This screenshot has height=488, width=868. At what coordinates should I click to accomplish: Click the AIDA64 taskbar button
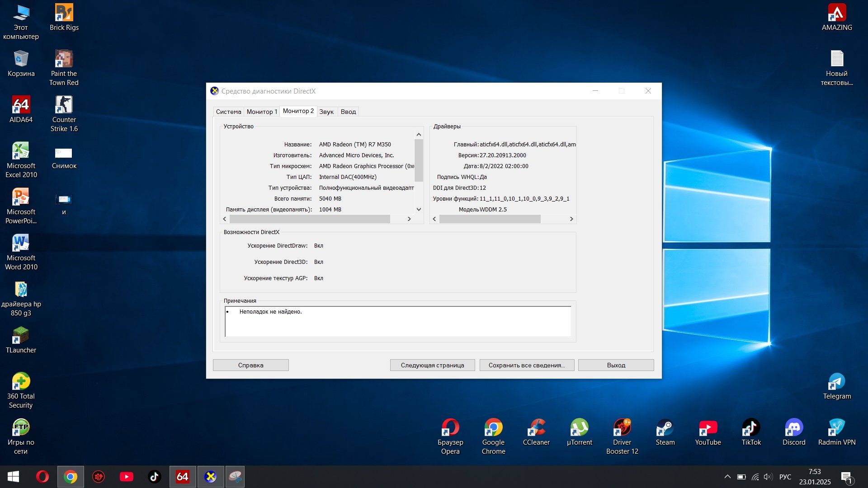(183, 477)
